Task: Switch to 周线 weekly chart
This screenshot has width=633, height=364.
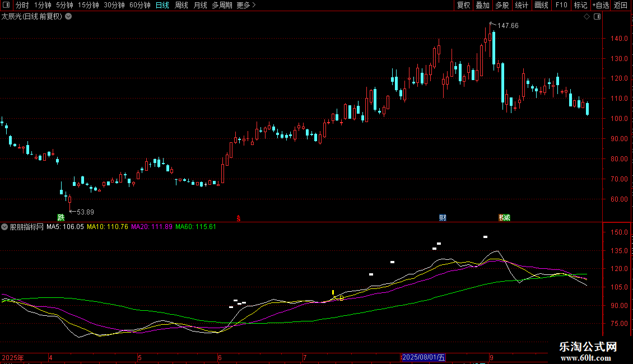Action: click(181, 5)
